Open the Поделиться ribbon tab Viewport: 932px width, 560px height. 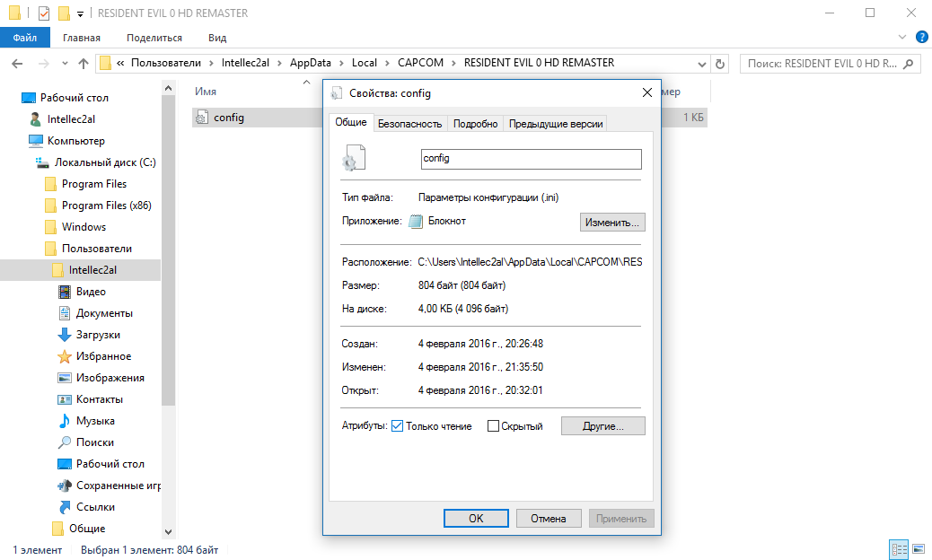[154, 38]
